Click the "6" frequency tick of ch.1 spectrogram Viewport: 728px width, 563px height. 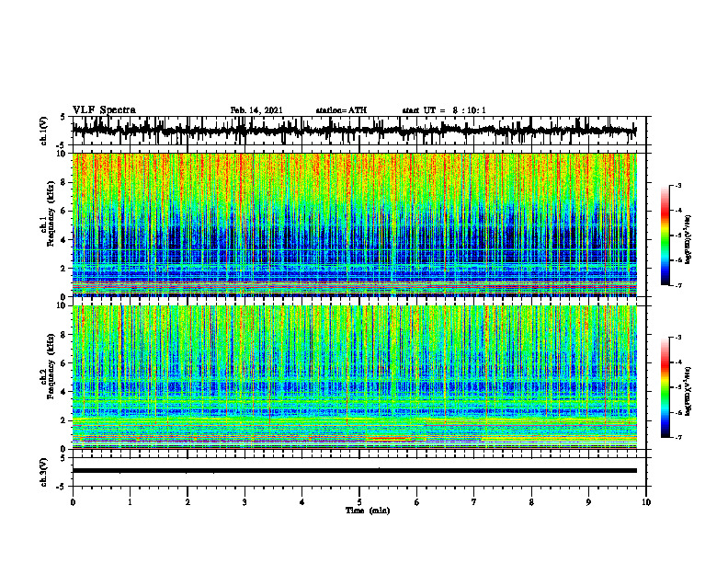click(64, 211)
